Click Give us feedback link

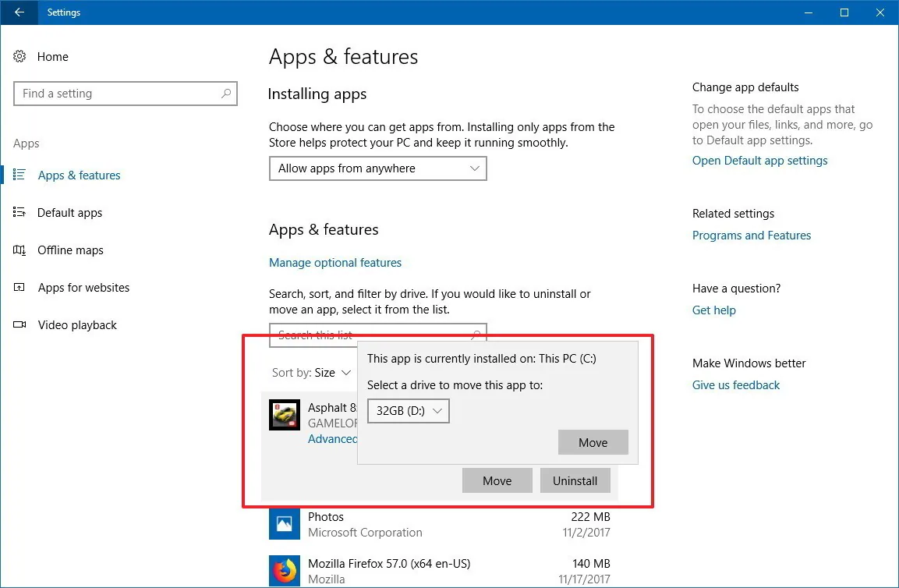735,385
